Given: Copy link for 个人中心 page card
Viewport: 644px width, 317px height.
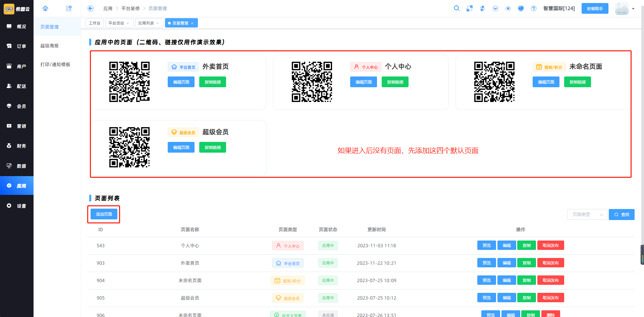Looking at the screenshot, I should 395,82.
